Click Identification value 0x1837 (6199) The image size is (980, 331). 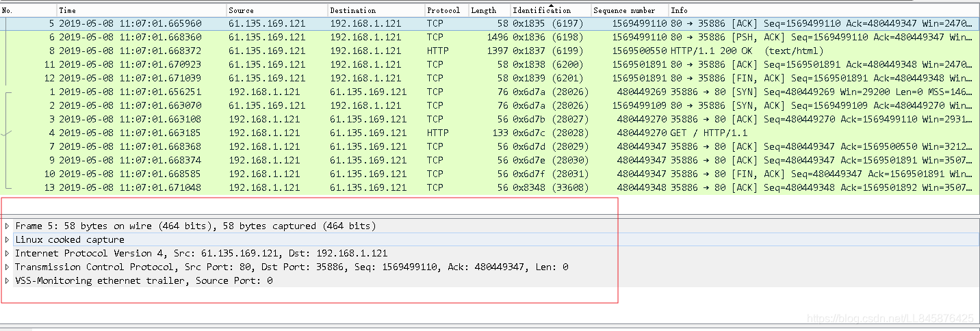coord(547,51)
